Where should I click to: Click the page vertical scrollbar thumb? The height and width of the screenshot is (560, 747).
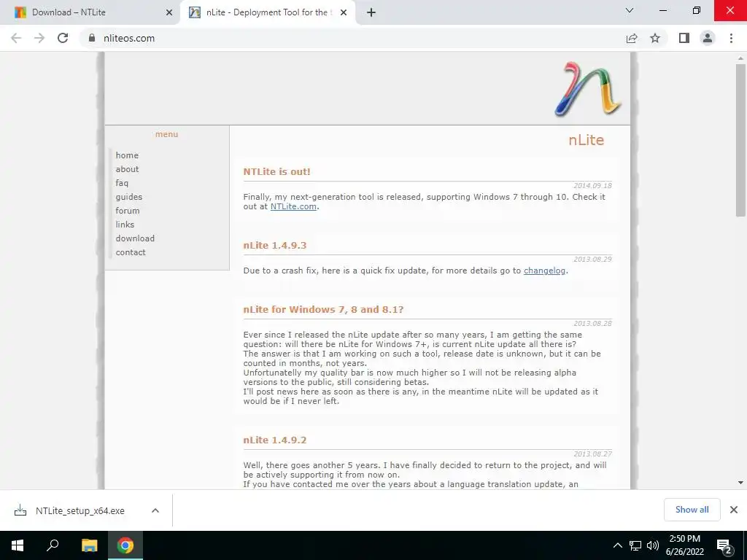[740, 141]
